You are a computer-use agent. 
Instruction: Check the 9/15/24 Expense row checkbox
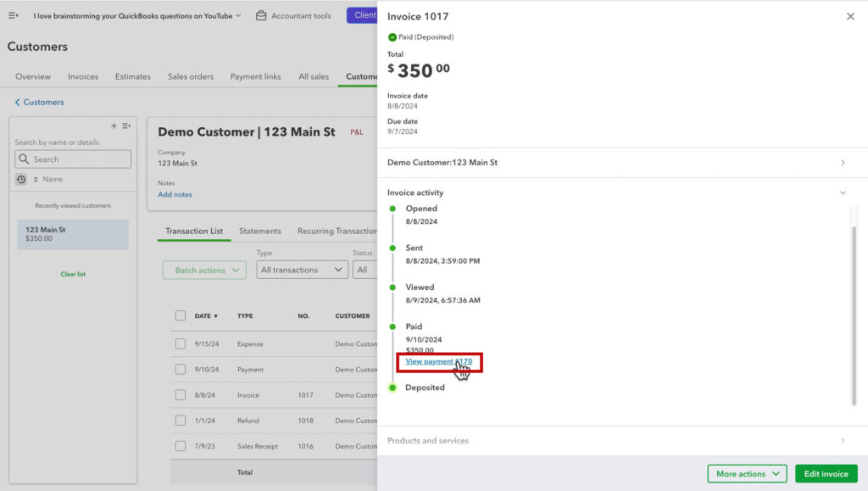coord(181,343)
